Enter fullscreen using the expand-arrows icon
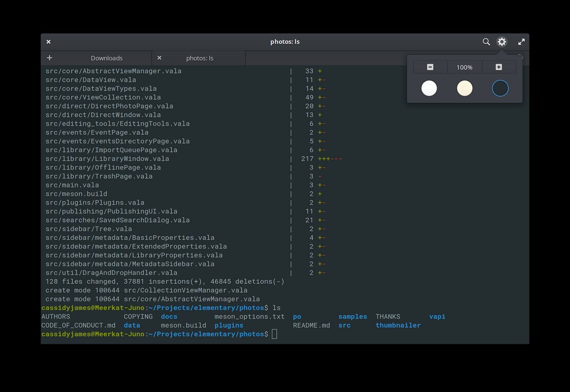This screenshot has height=392, width=570. pyautogui.click(x=521, y=42)
